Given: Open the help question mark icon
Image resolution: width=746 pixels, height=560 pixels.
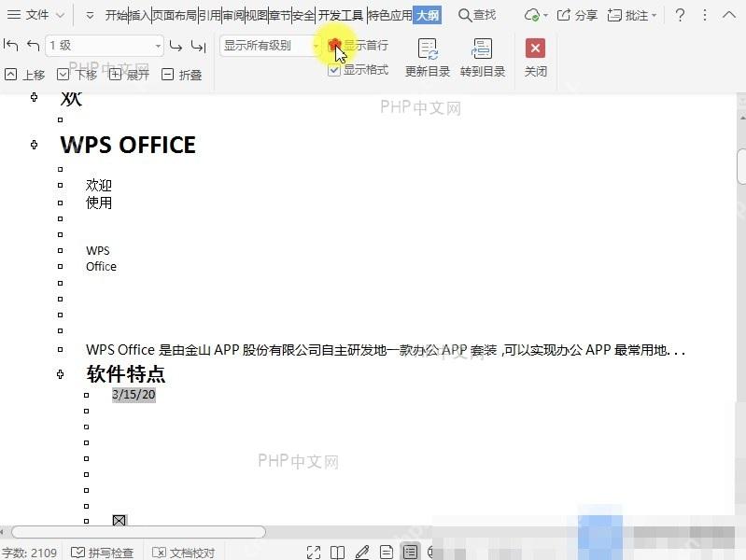Looking at the screenshot, I should click(x=680, y=15).
